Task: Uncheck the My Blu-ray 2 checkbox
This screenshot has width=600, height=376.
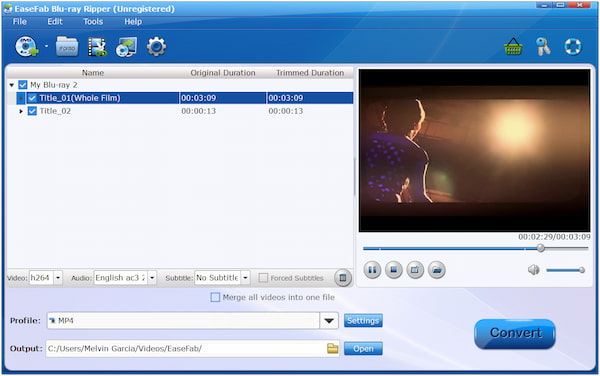Action: coord(23,85)
